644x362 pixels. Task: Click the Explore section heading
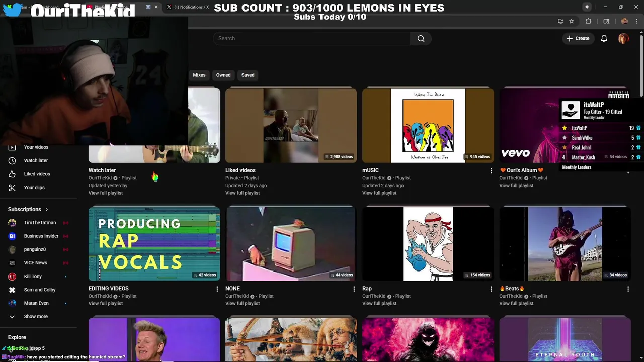[x=17, y=337]
